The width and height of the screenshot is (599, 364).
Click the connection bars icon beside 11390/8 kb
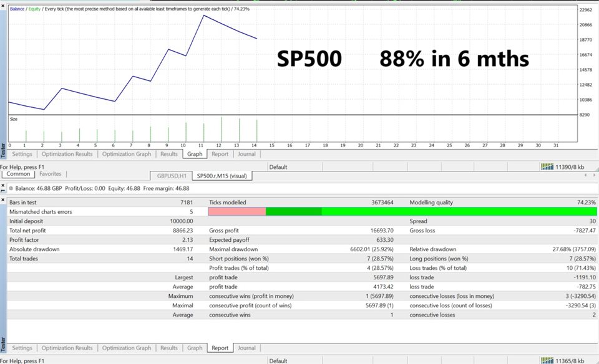coord(547,166)
